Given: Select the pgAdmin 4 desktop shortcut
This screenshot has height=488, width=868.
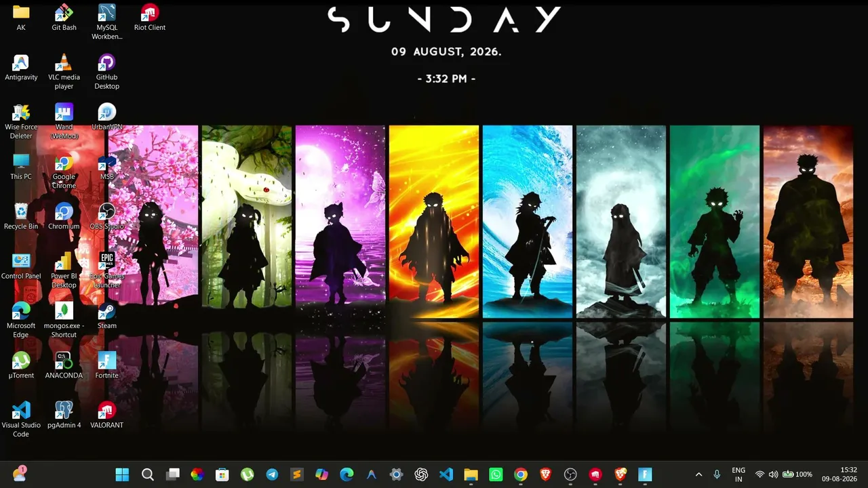Looking at the screenshot, I should 64,415.
